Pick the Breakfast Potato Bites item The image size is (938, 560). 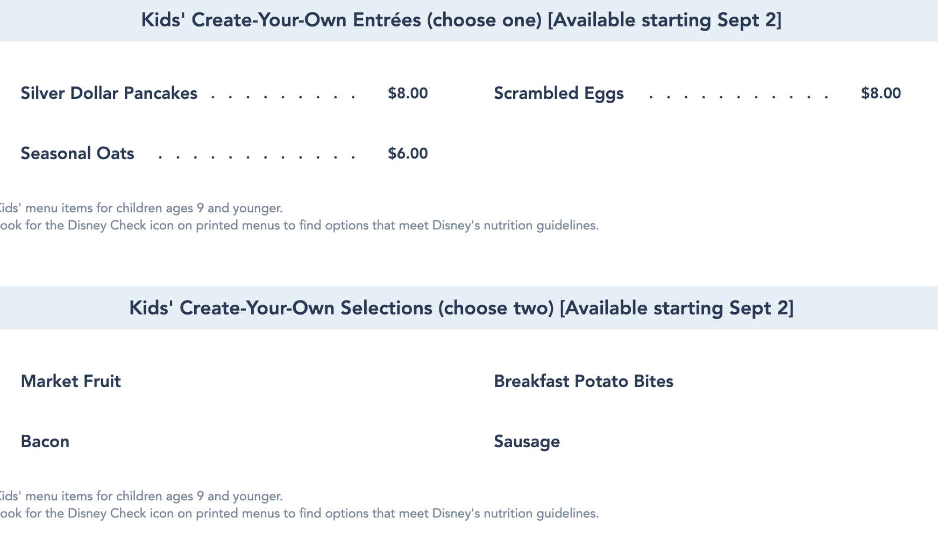pyautogui.click(x=583, y=382)
